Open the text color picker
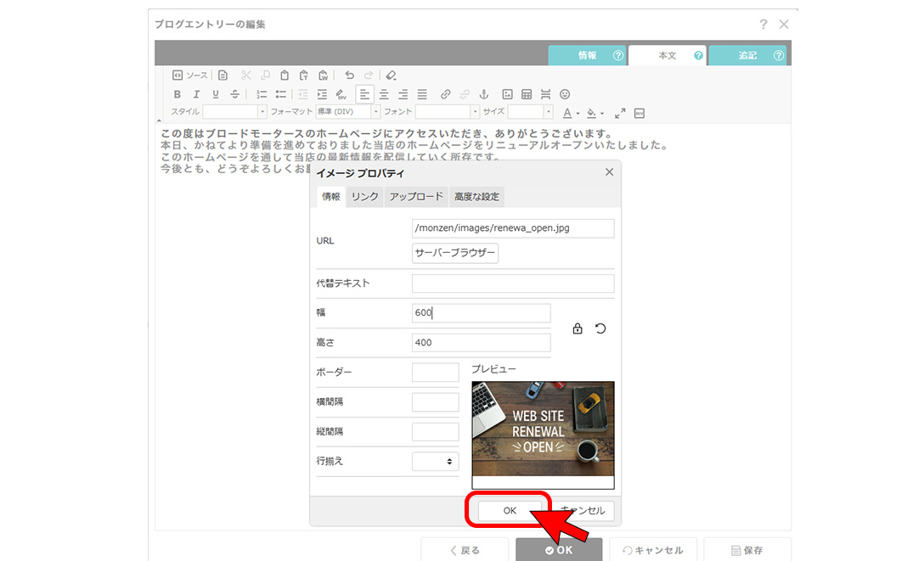 click(571, 113)
